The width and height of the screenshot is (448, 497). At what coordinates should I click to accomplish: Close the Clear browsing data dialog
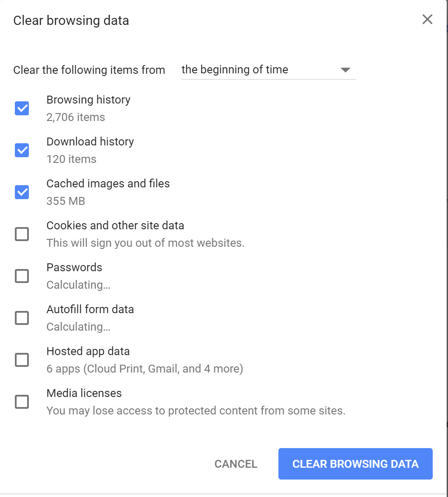click(427, 19)
